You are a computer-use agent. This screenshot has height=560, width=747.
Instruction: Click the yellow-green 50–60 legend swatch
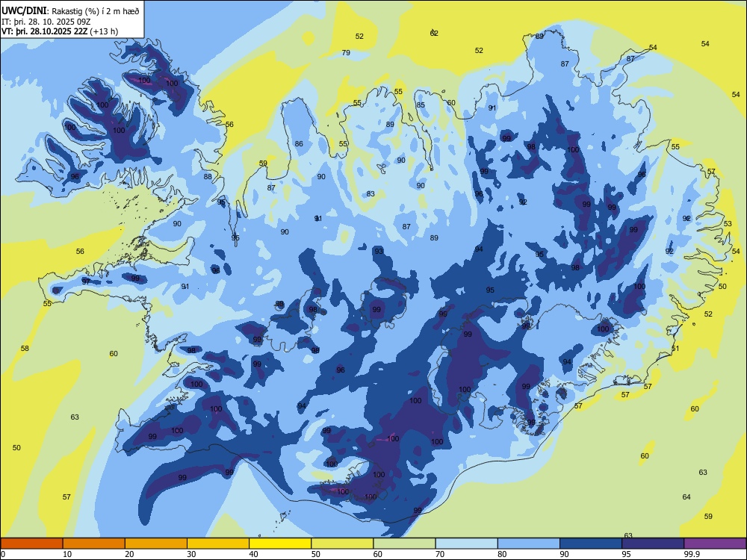coord(343,544)
